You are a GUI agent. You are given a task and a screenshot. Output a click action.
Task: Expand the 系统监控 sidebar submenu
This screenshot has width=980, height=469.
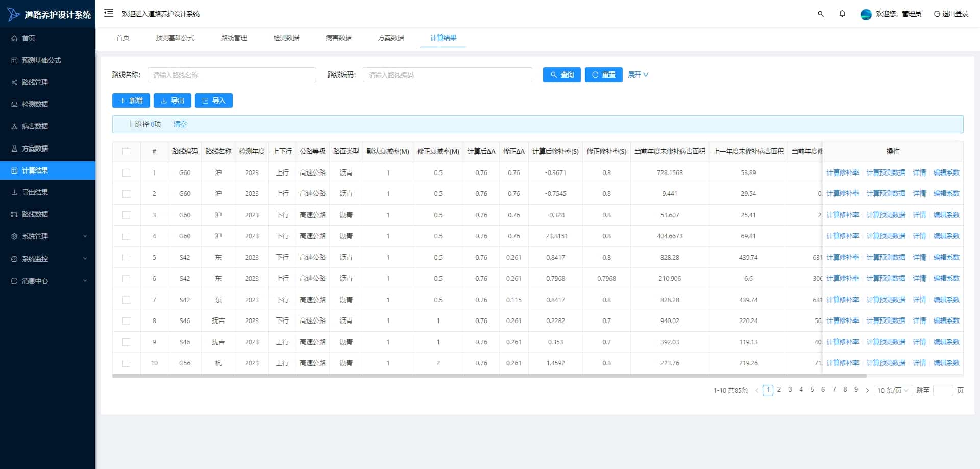[x=47, y=259]
